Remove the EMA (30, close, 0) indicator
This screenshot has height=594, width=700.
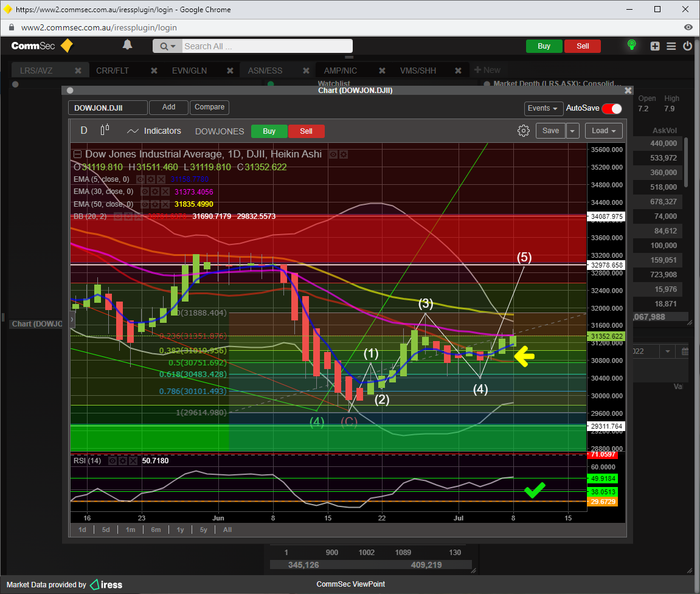165,192
